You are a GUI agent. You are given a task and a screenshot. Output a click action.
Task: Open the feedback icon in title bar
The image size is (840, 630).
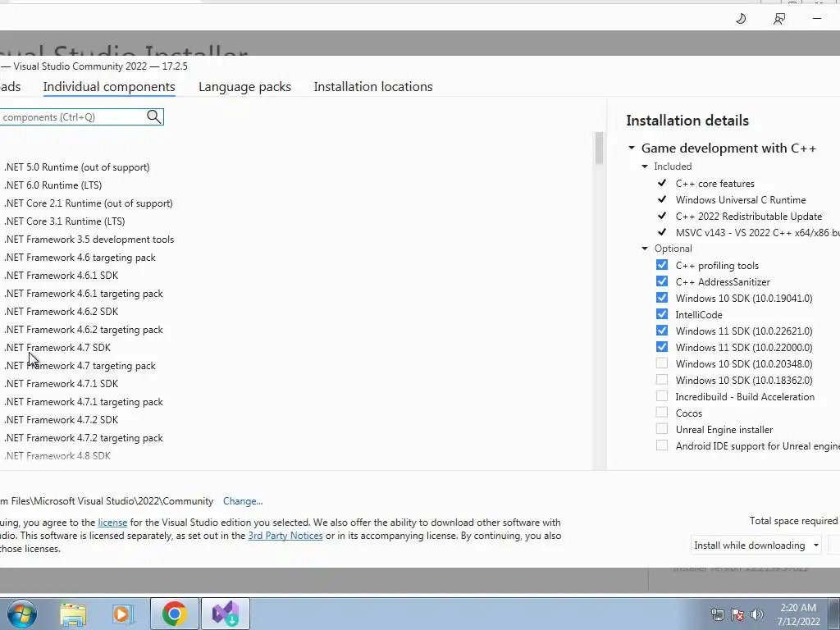(779, 19)
